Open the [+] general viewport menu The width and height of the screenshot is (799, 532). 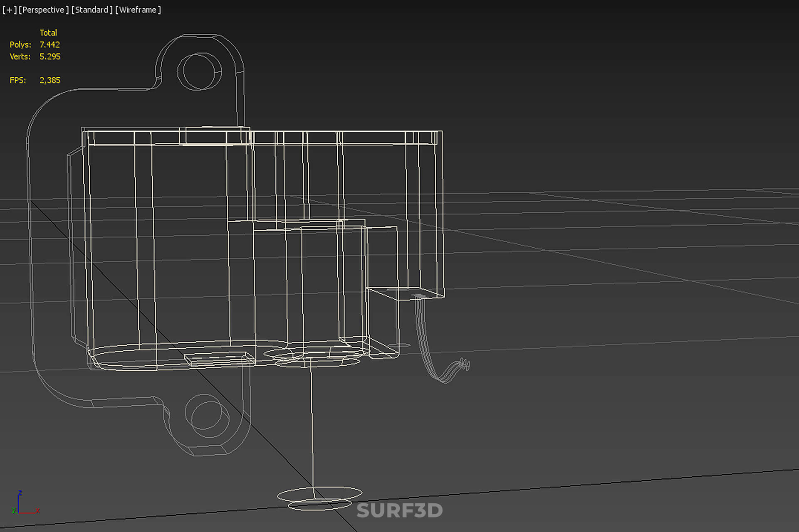tap(9, 10)
